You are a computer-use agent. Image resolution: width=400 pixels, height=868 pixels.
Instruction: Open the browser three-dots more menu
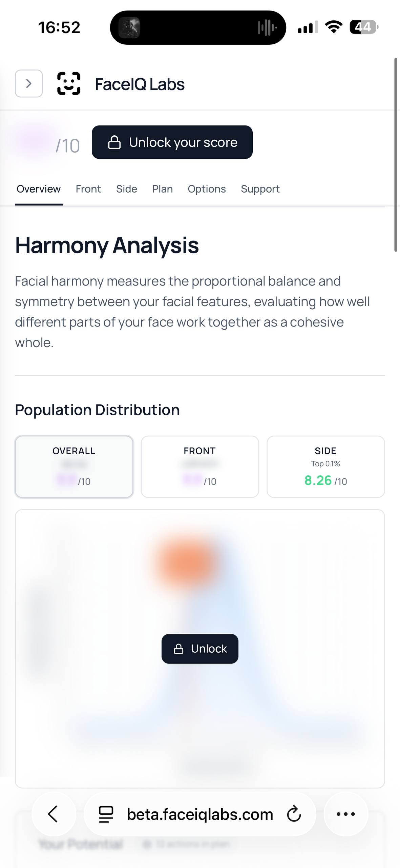345,814
